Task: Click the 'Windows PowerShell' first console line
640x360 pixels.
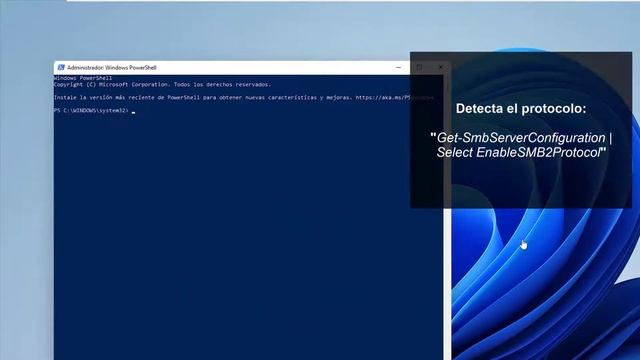Action: click(83, 78)
